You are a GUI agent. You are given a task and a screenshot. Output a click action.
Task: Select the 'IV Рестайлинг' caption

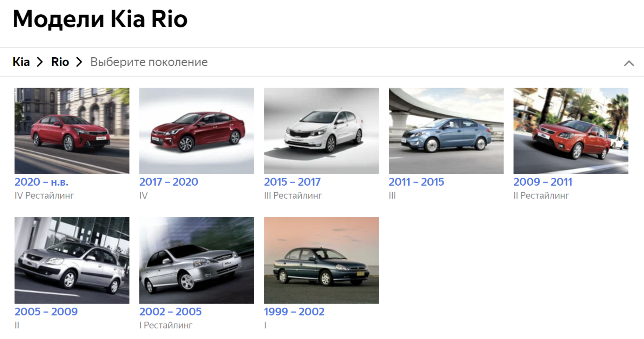click(44, 196)
